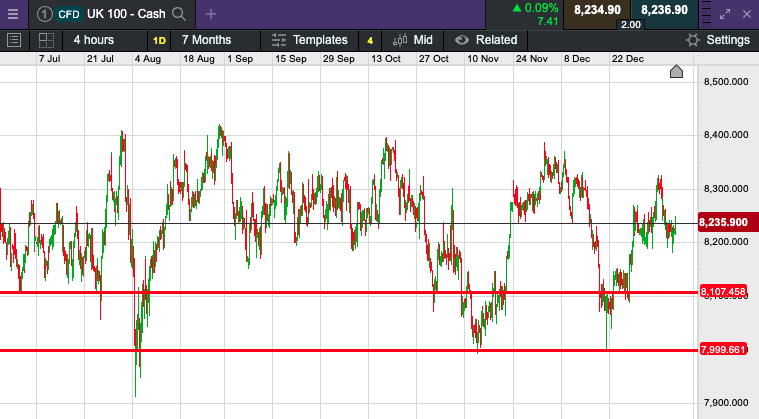
Task: Expand the chart window to fullscreen
Action: pyautogui.click(x=725, y=14)
